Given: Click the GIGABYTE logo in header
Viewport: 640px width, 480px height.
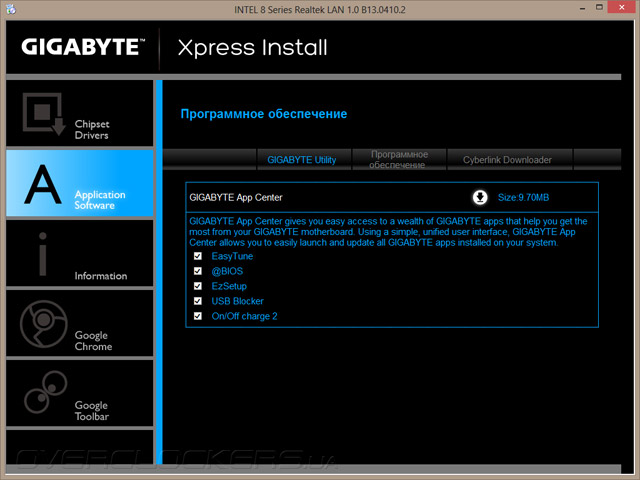Looking at the screenshot, I should (x=83, y=47).
